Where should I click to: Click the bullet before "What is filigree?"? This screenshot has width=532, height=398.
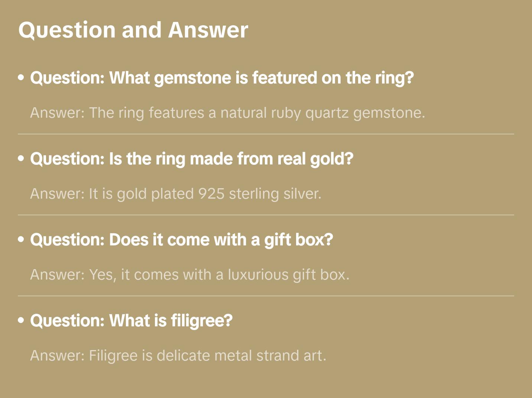coord(21,320)
